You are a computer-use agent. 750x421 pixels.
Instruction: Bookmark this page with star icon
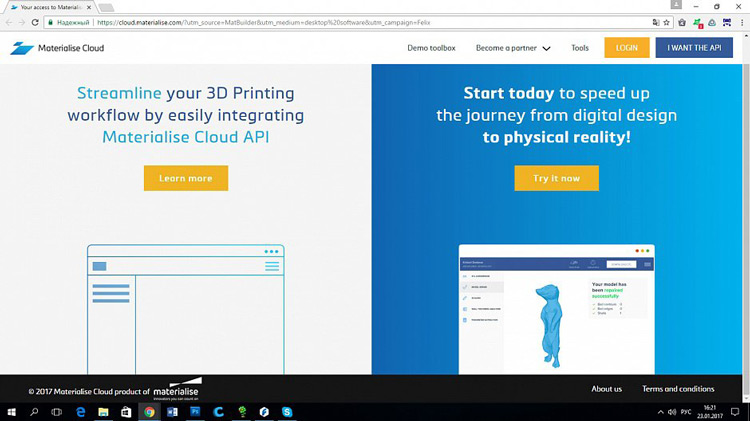pyautogui.click(x=666, y=22)
